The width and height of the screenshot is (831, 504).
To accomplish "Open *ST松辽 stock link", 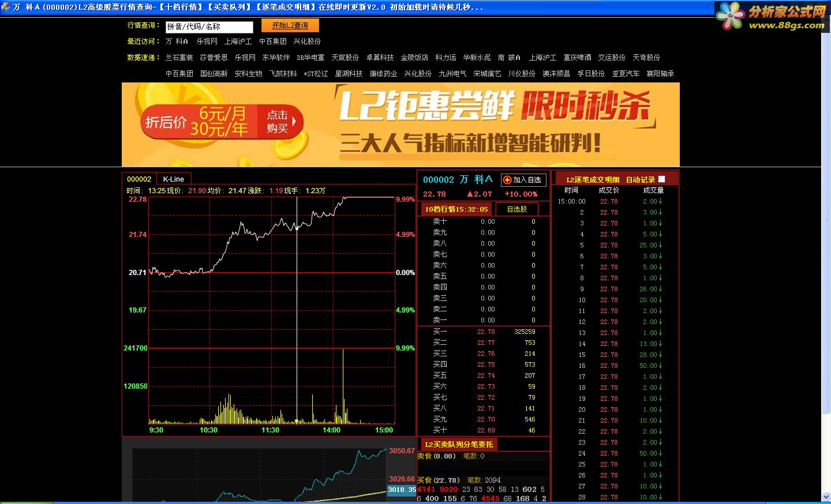I will click(316, 74).
